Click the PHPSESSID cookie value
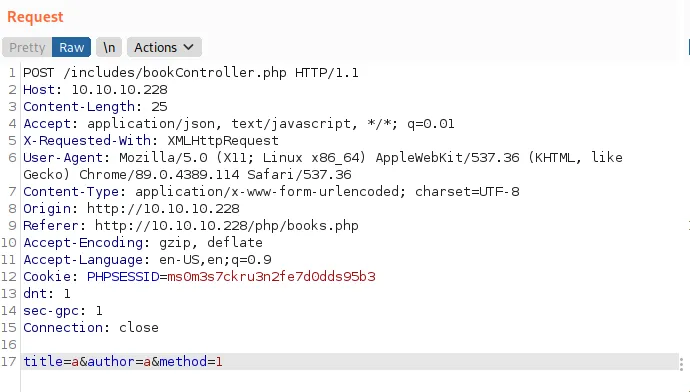The image size is (690, 392). (x=272, y=277)
